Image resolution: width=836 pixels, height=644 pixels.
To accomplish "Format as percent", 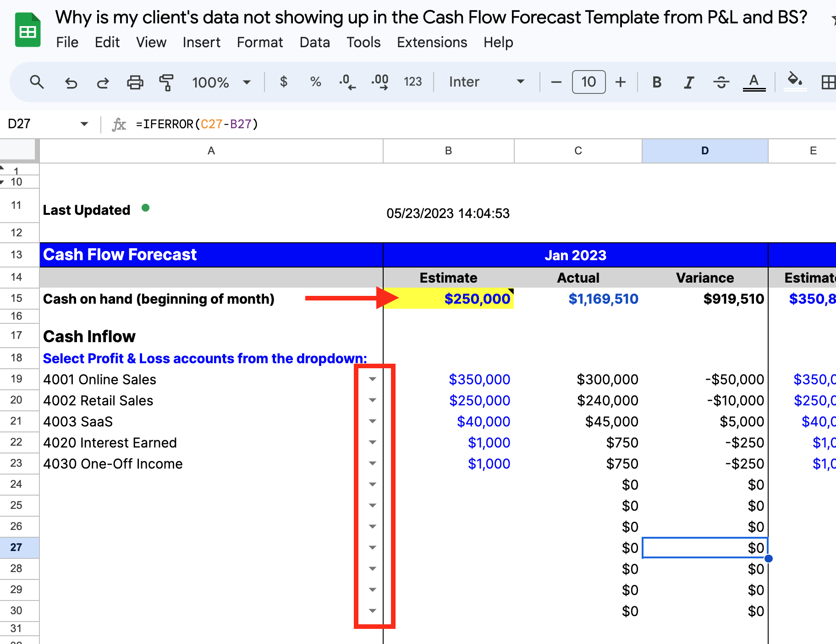I will coord(315,82).
